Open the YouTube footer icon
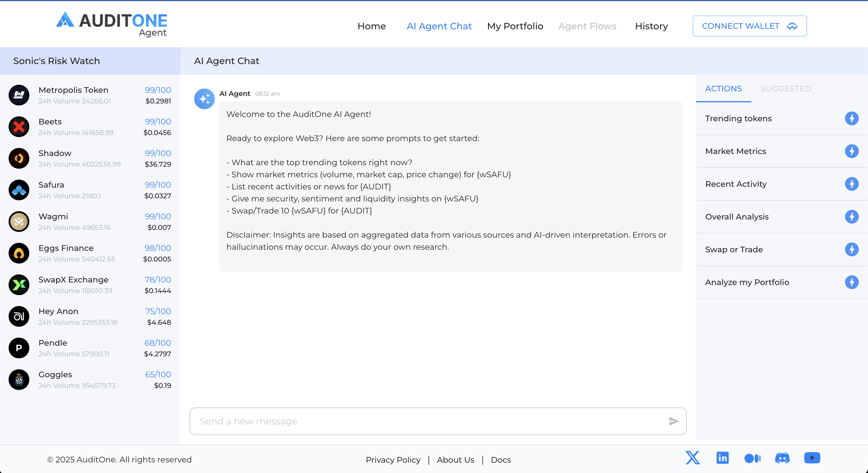This screenshot has height=473, width=868. (812, 458)
